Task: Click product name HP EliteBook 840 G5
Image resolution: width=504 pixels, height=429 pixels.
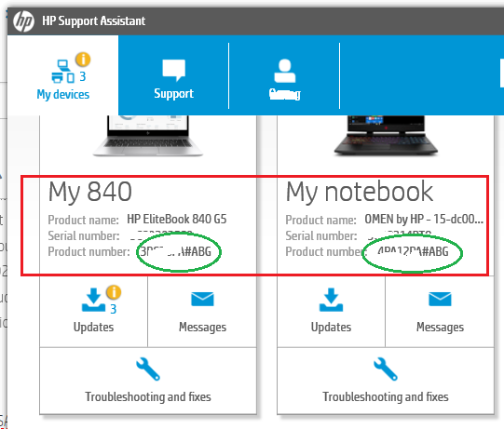Action: tap(176, 220)
